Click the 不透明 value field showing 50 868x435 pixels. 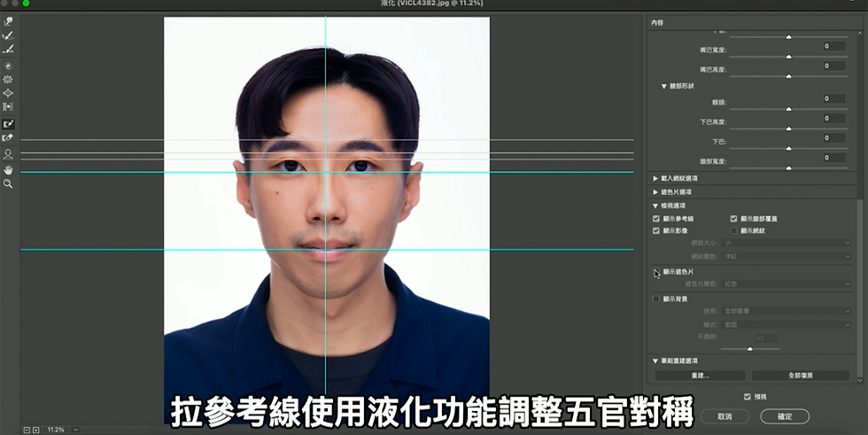(x=765, y=338)
